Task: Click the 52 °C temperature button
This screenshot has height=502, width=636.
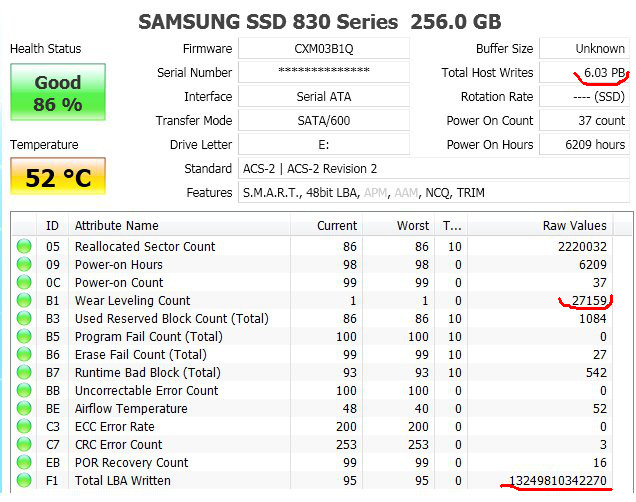Action: [x=58, y=179]
